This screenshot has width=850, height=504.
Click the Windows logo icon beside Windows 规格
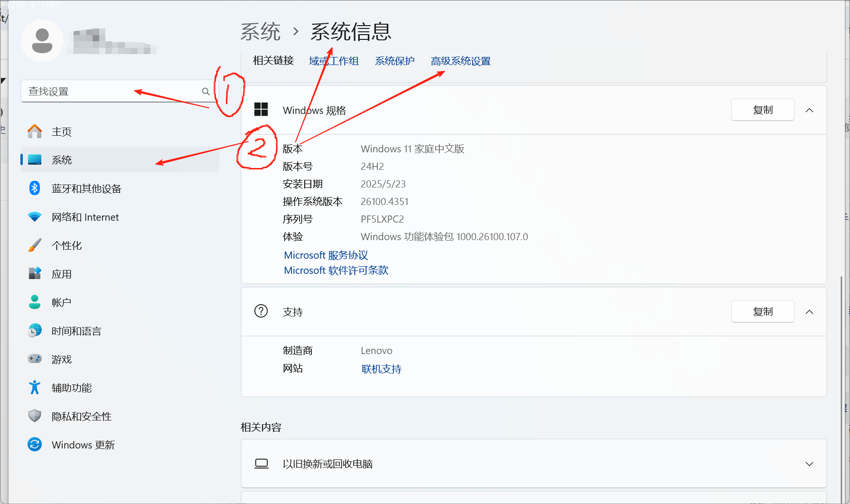pyautogui.click(x=261, y=110)
